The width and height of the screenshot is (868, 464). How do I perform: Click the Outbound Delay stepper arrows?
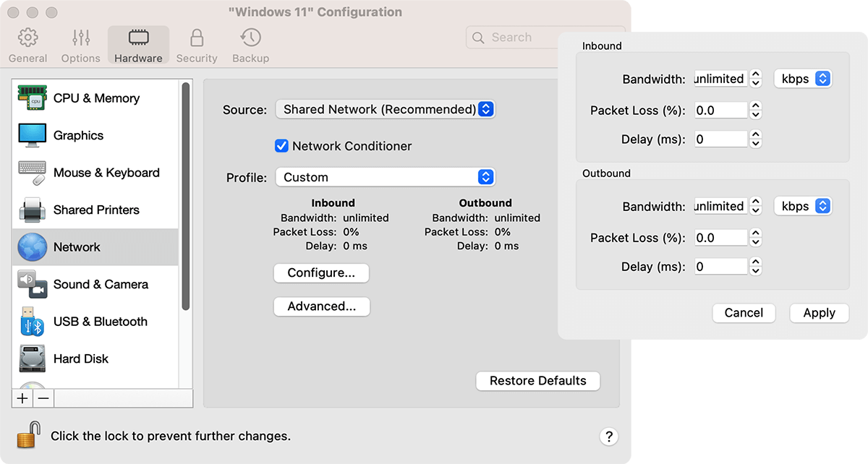(x=756, y=267)
